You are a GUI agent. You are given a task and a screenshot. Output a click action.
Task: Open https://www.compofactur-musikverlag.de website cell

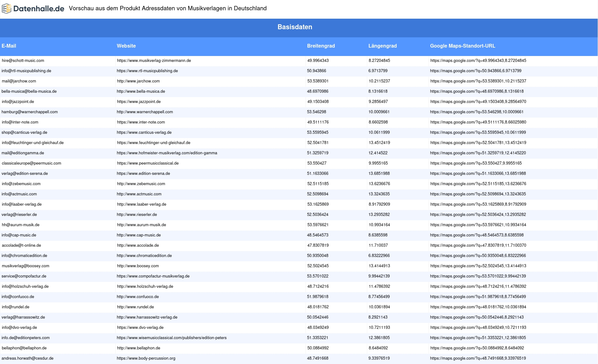click(153, 276)
